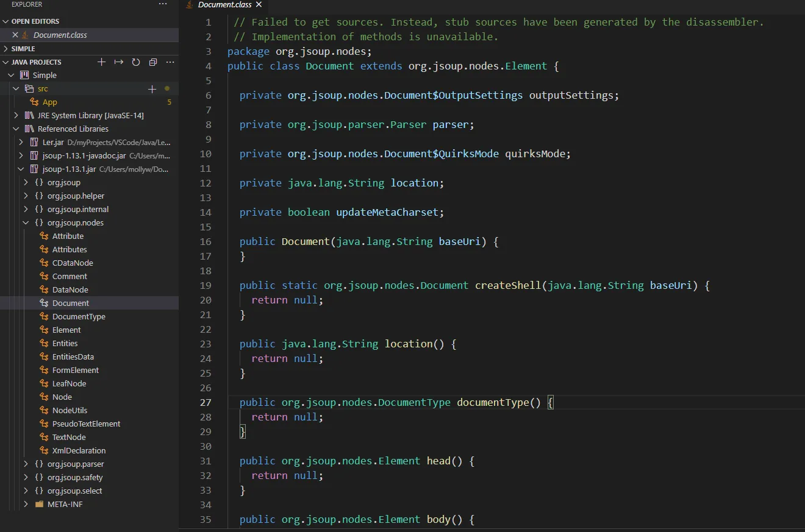Image resolution: width=805 pixels, height=532 pixels.
Task: Expand the org.jsoup.parser package chevron
Action: coord(26,464)
